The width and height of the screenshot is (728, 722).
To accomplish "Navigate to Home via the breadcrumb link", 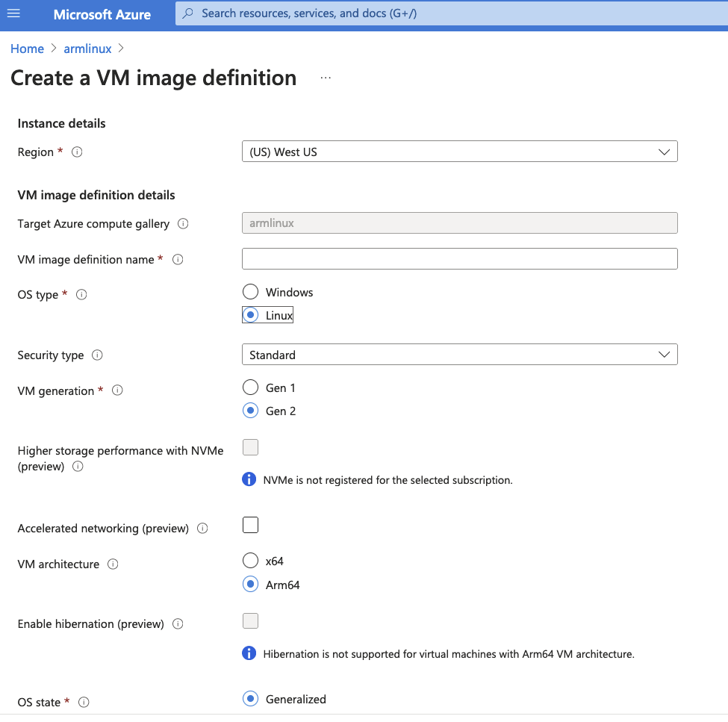I will (x=27, y=48).
